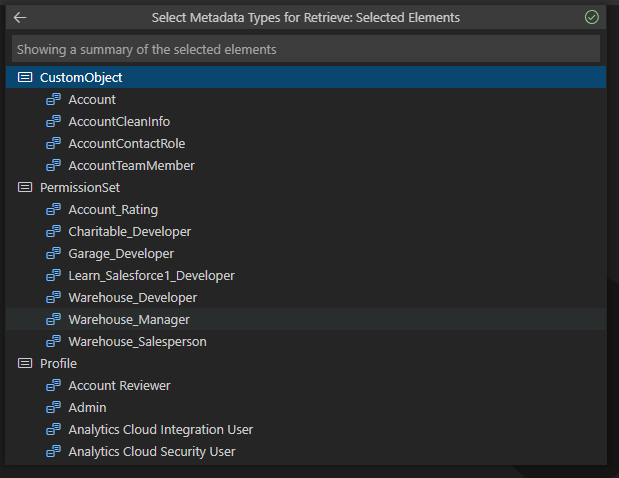The width and height of the screenshot is (619, 478).
Task: Choose AccountTeamMember from the list
Action: (x=131, y=166)
